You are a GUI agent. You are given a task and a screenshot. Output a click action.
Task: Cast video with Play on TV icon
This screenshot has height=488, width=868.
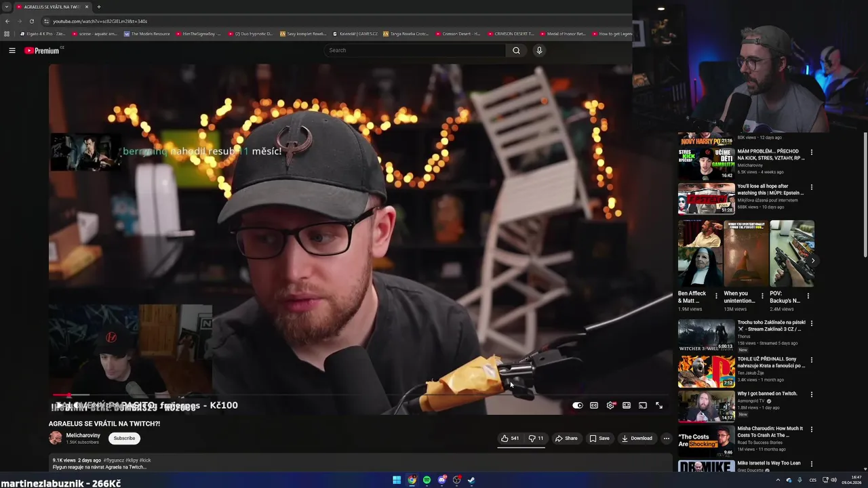tap(643, 405)
